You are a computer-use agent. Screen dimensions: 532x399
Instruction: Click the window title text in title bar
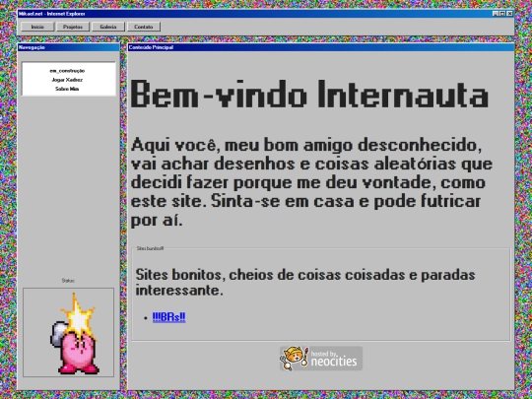click(52, 14)
